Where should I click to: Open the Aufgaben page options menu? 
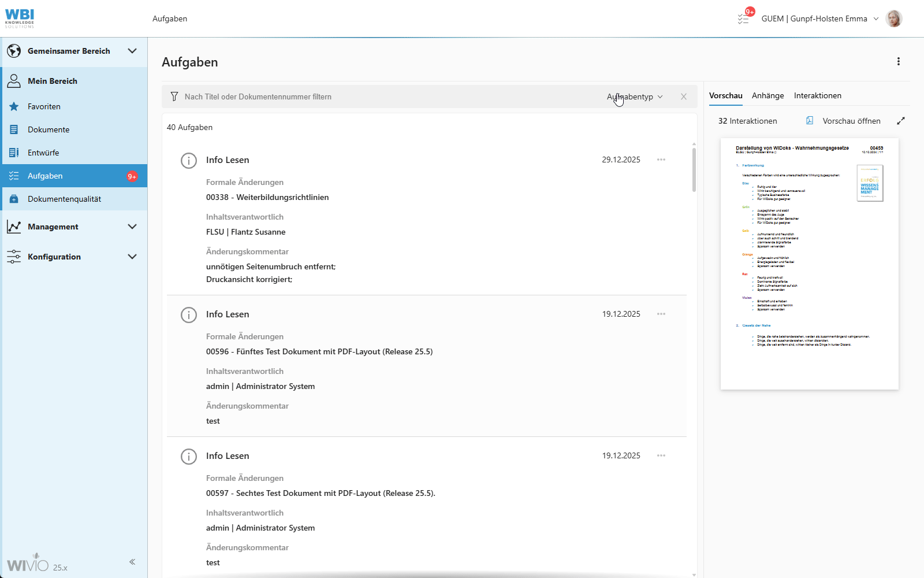[x=898, y=61]
